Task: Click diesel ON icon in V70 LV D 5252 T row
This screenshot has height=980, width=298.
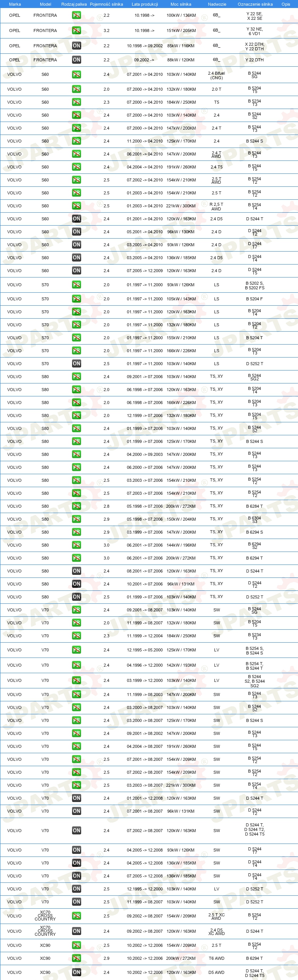Action: pos(76,889)
